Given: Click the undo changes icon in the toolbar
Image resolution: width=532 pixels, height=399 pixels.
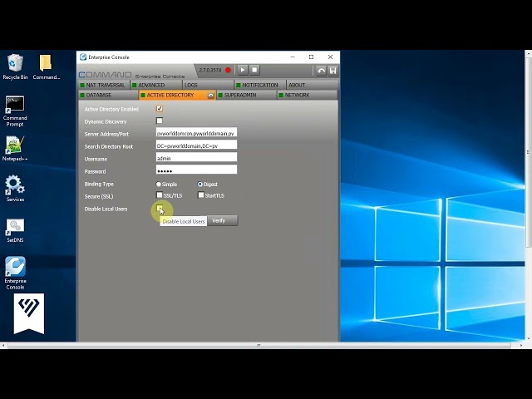Looking at the screenshot, I should [321, 71].
